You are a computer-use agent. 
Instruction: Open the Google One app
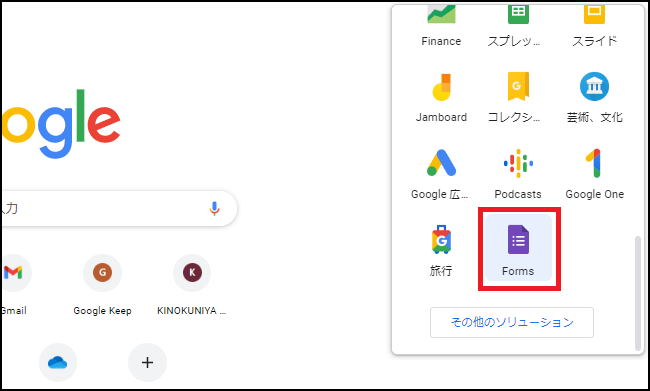pyautogui.click(x=594, y=174)
